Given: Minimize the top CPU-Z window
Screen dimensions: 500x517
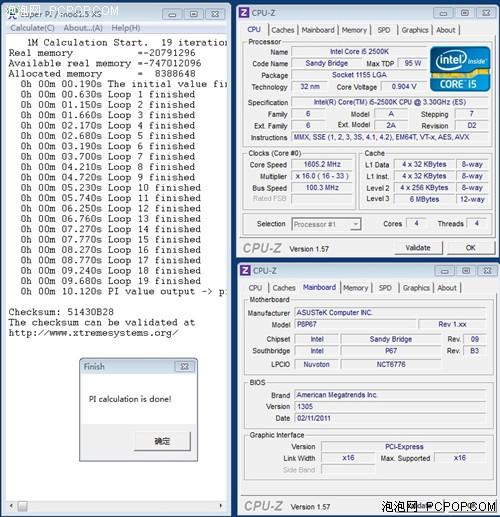Looking at the screenshot, I should click(x=443, y=13).
